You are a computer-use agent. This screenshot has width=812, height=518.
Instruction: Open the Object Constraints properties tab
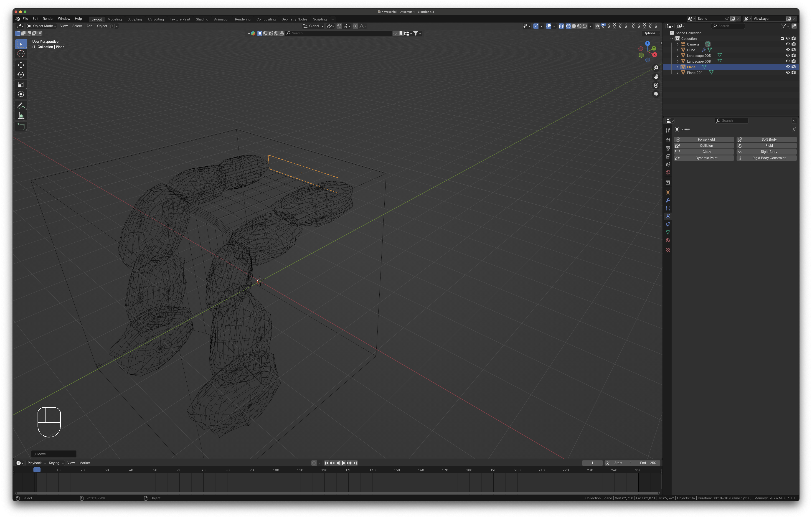(668, 225)
